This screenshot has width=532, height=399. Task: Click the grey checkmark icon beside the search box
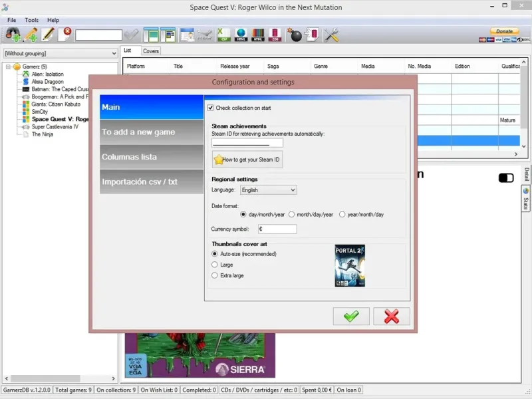(131, 35)
